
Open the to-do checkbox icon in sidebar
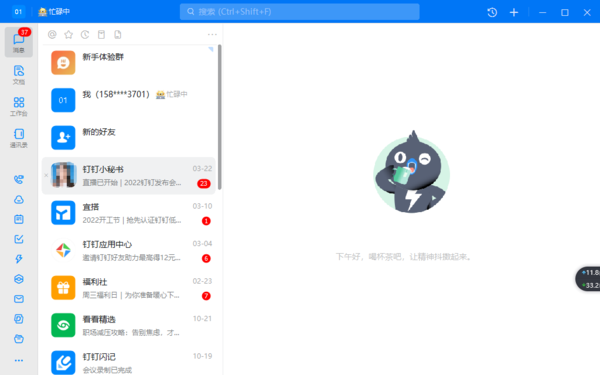19,239
